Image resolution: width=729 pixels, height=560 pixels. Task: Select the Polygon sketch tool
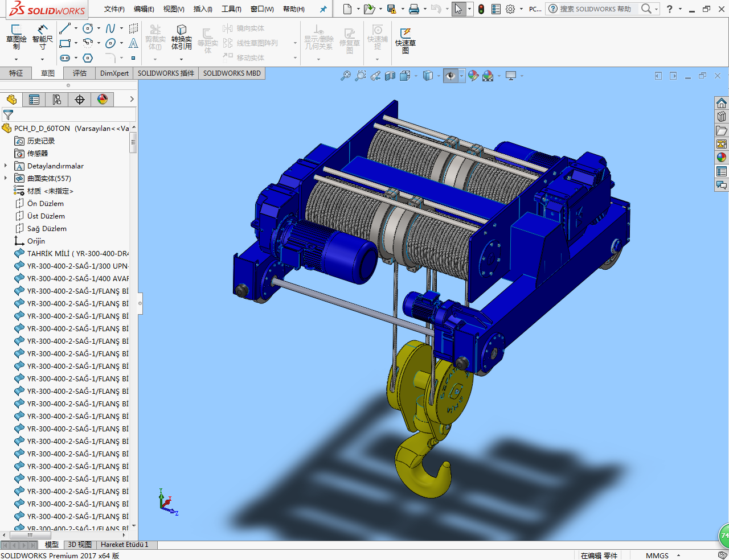click(88, 58)
